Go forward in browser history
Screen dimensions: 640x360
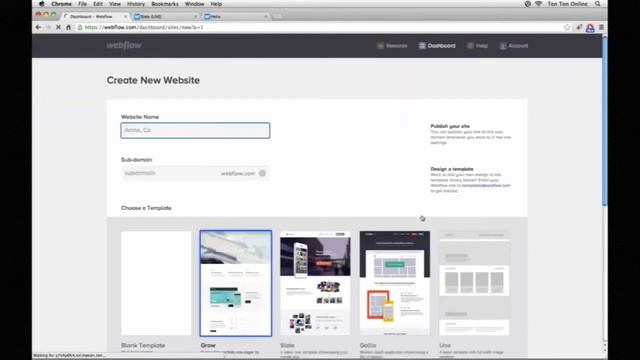click(x=48, y=27)
